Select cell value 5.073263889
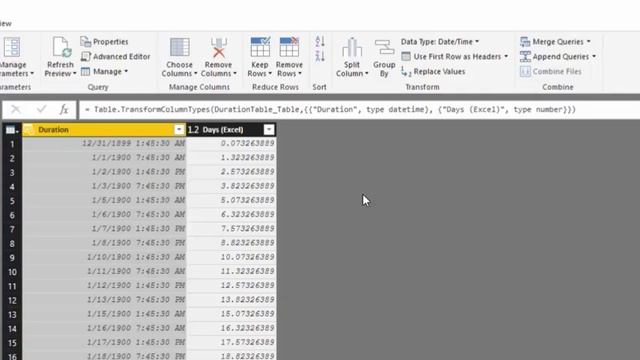This screenshot has width=640, height=360. click(231, 200)
